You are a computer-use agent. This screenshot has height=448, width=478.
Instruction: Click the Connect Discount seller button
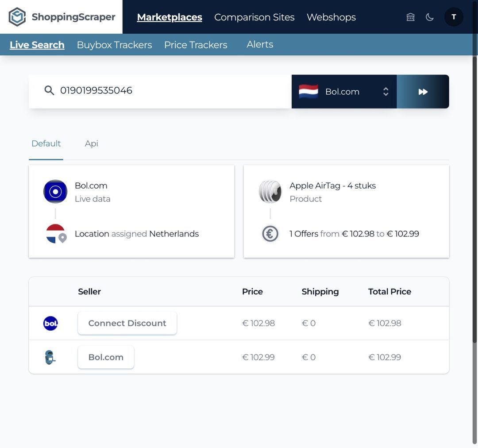[x=127, y=323]
